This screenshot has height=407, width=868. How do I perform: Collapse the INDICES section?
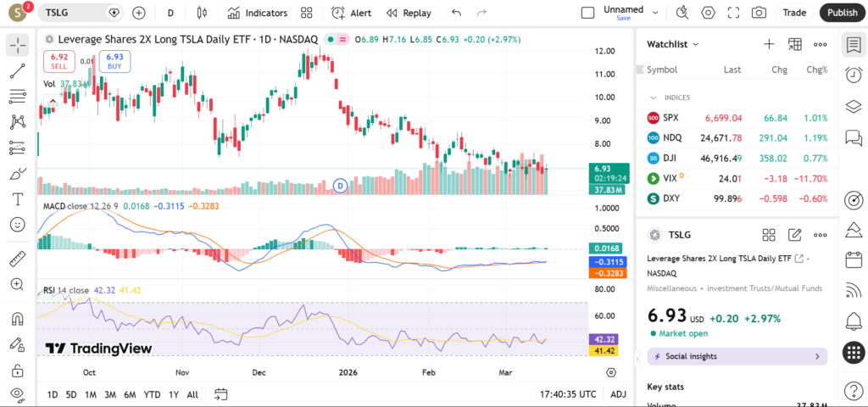pyautogui.click(x=654, y=98)
